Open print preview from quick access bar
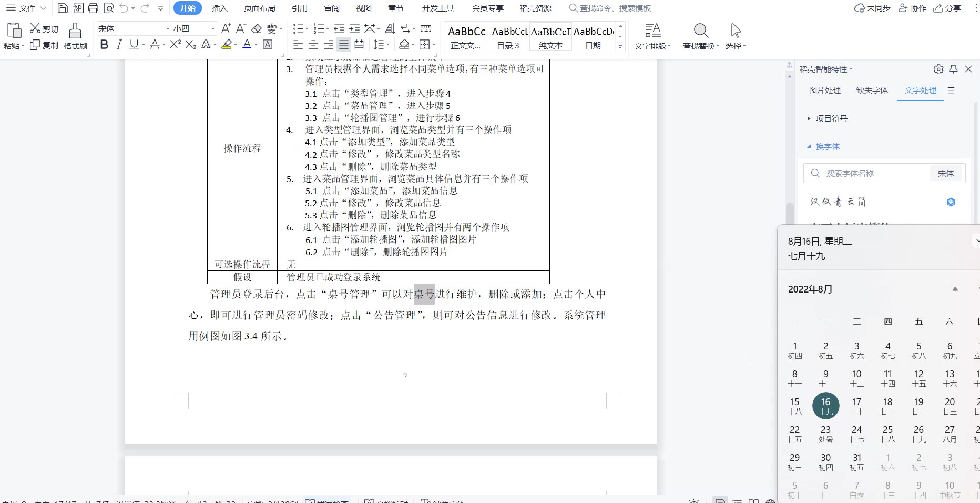 (109, 8)
